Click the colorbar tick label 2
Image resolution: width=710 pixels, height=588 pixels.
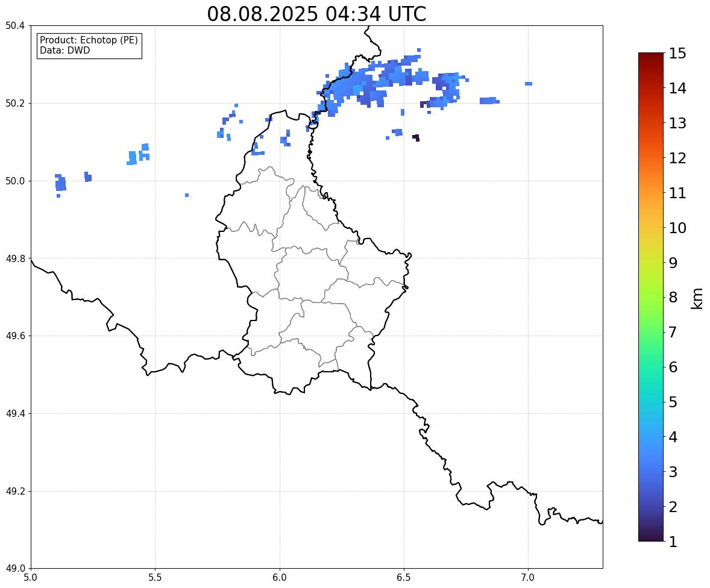pyautogui.click(x=673, y=507)
